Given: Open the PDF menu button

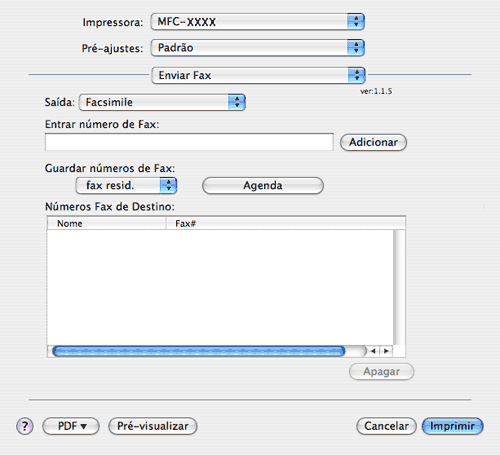Looking at the screenshot, I should click(71, 426).
